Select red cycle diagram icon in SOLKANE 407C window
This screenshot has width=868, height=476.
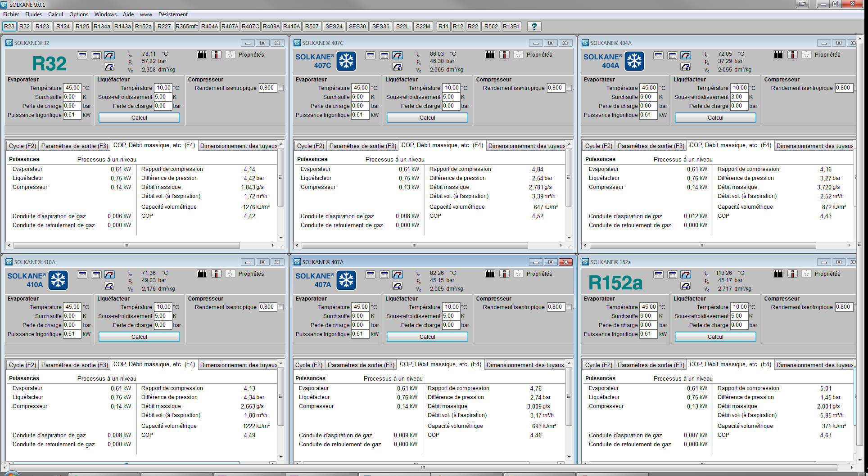coord(398,55)
